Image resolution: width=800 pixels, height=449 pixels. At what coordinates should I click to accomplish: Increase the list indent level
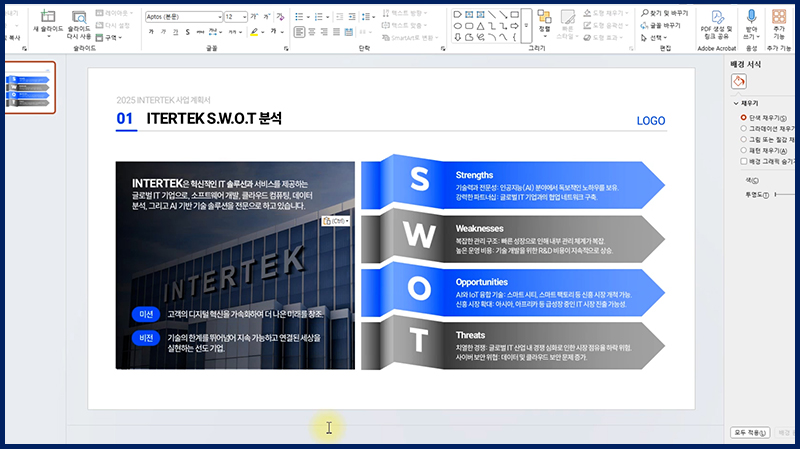pyautogui.click(x=352, y=17)
